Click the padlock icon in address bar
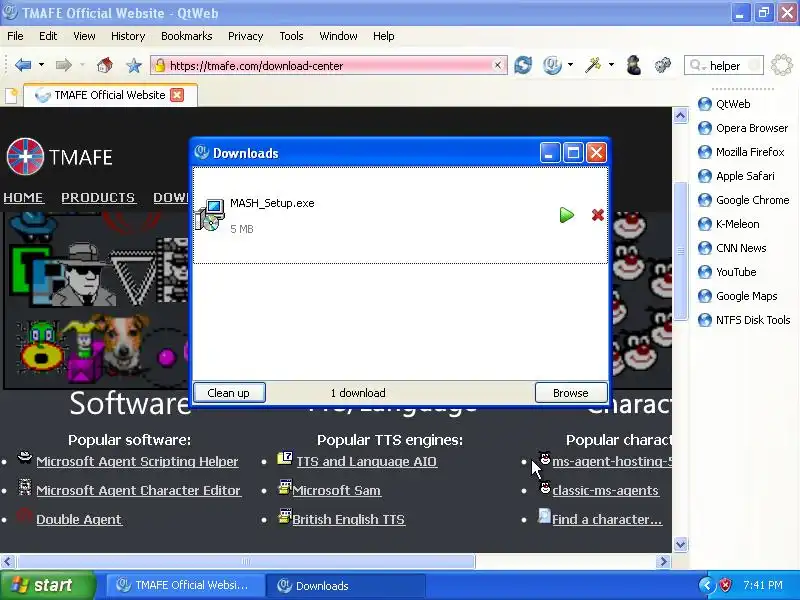Image resolution: width=800 pixels, height=600 pixels. pos(160,65)
